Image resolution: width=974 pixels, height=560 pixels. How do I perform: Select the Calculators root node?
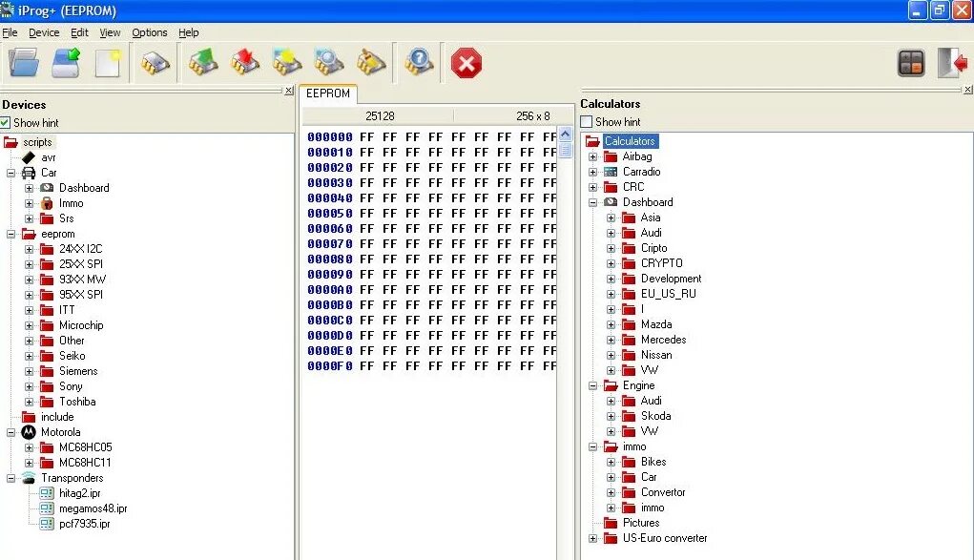tap(630, 141)
